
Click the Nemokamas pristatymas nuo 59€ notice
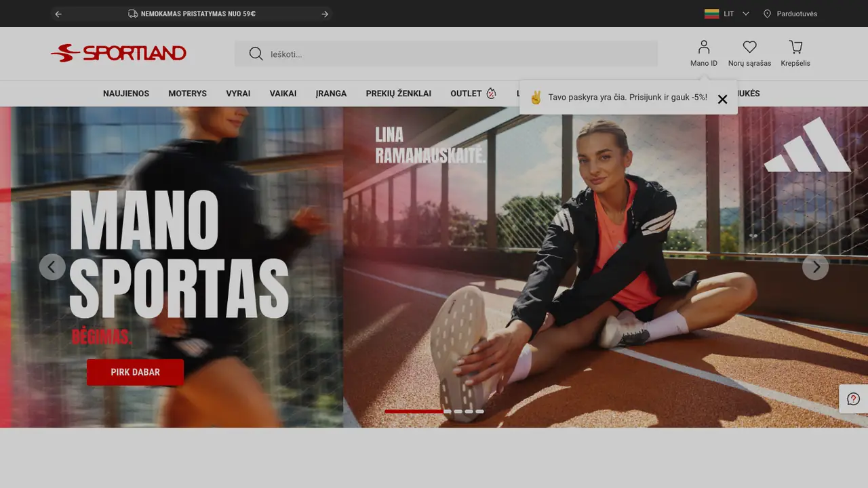coord(198,14)
